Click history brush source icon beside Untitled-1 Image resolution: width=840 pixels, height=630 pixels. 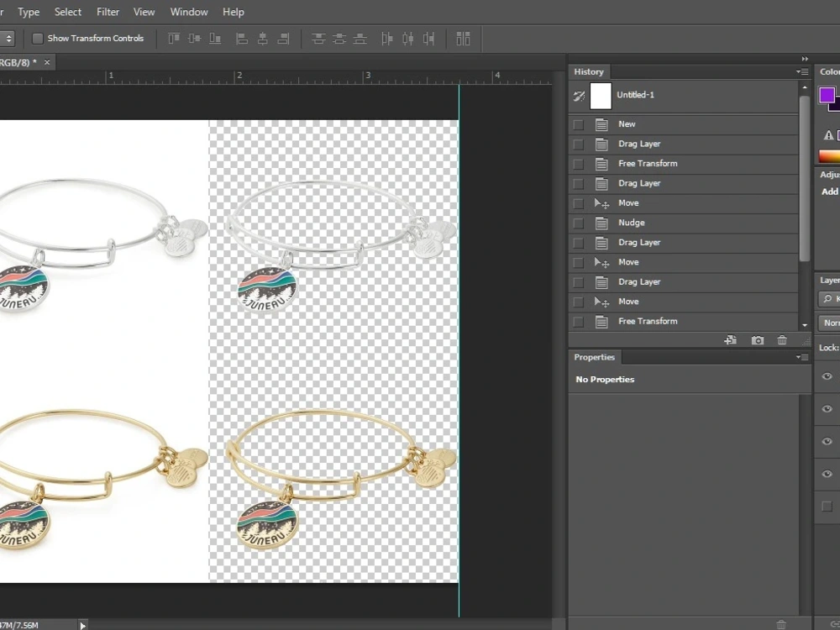pyautogui.click(x=579, y=97)
